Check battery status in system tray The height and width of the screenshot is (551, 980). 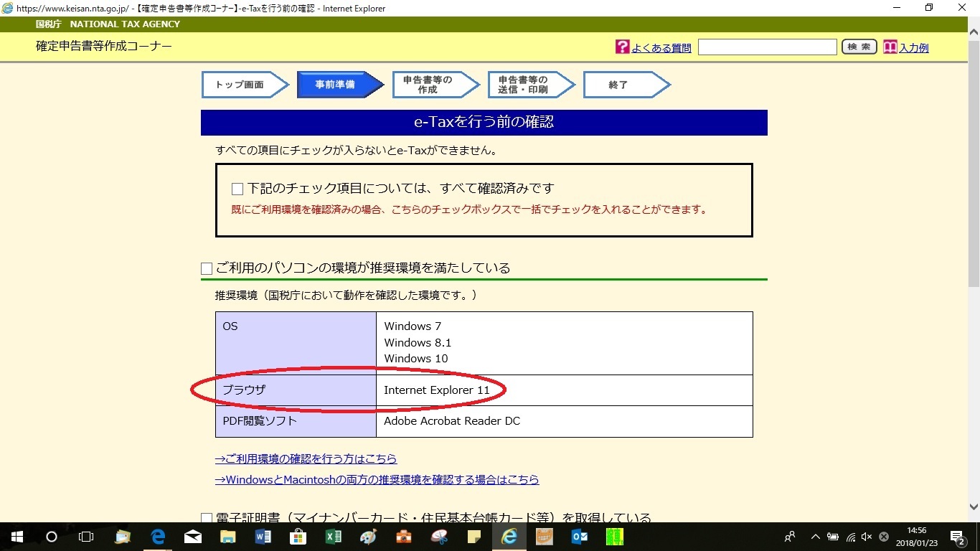[x=833, y=537]
